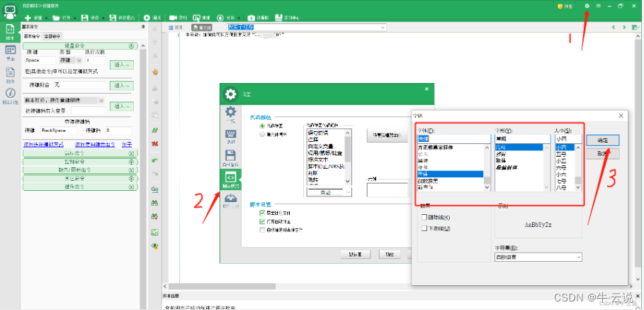The width and height of the screenshot is (644, 310).
Task: Open General gear tab in Settings dialog
Action: click(x=231, y=115)
